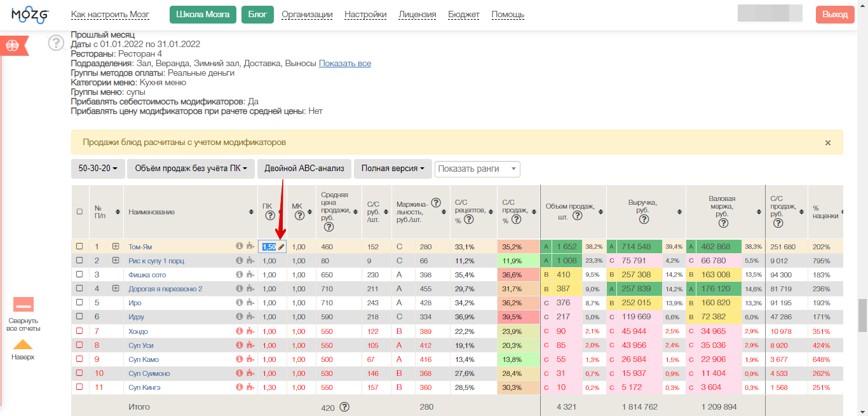Expand the Рис к супу 1 порц row
Viewport: 868px width, 416px height.
tap(116, 261)
